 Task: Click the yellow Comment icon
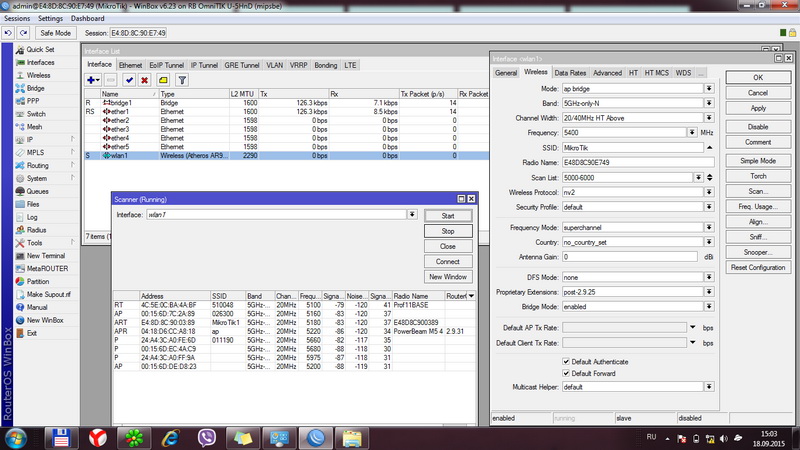coord(163,80)
